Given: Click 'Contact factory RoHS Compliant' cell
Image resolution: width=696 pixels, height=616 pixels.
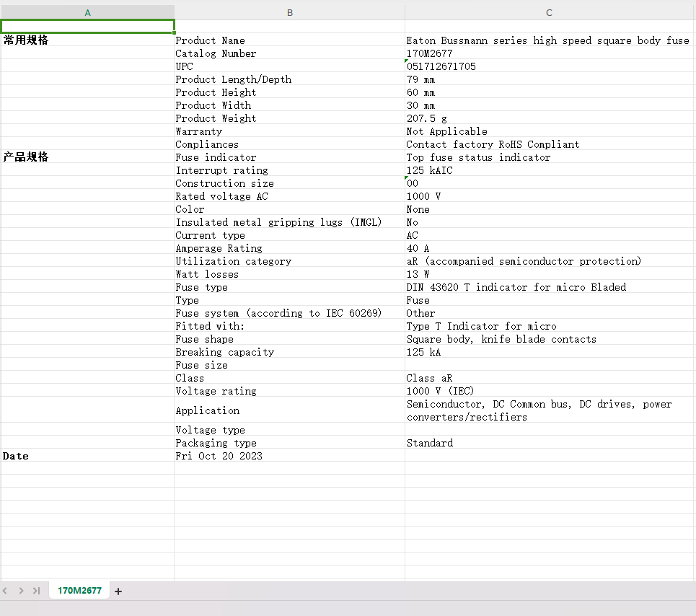Looking at the screenshot, I should tap(549, 144).
